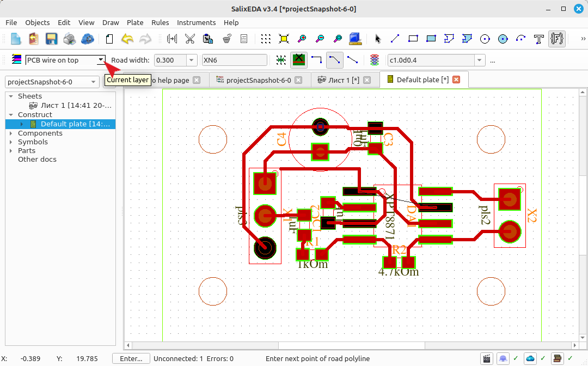This screenshot has height=366, width=588.
Task: Click the zoom out magnifier icon
Action: click(320, 39)
